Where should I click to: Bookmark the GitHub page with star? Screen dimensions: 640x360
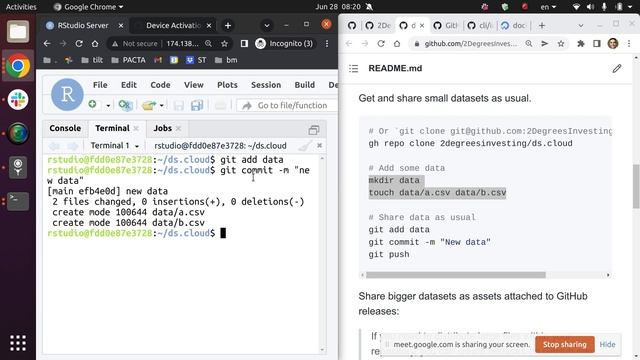[561, 43]
